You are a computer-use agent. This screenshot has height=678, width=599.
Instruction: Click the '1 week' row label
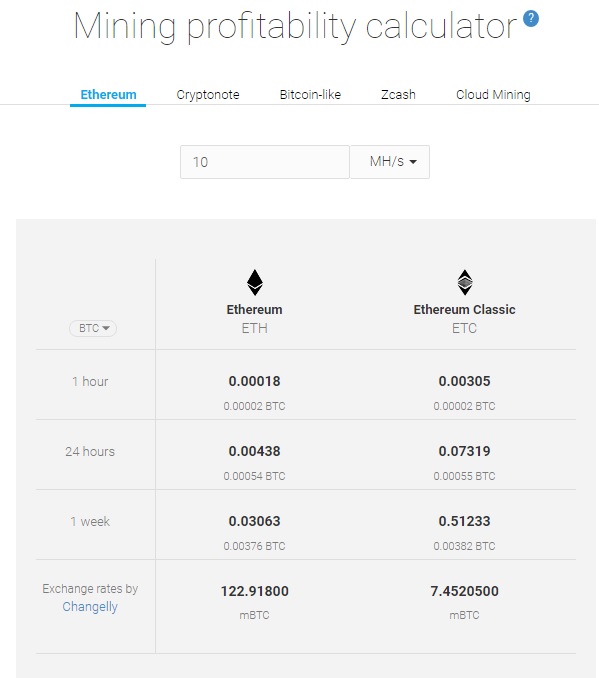coord(90,521)
